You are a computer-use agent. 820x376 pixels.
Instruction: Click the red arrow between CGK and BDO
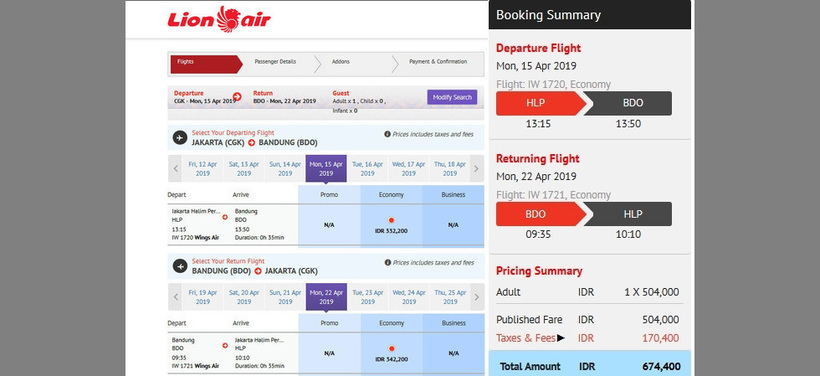click(x=251, y=143)
